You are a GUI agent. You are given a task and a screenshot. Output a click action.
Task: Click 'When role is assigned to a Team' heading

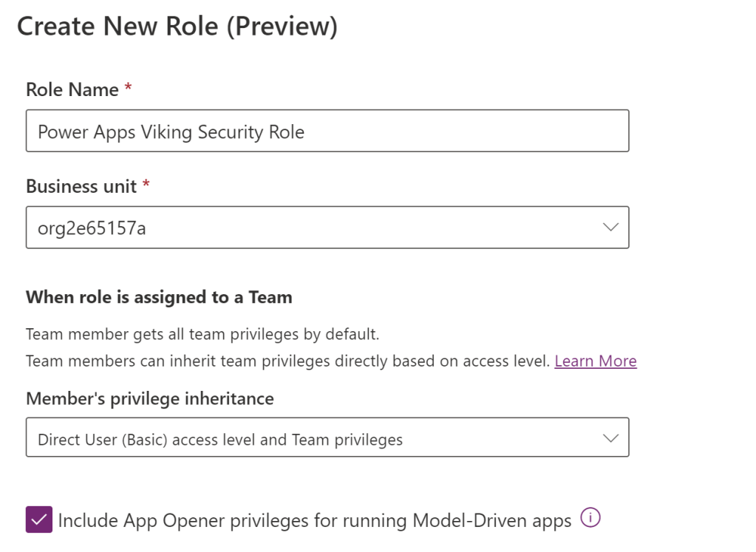tap(159, 298)
